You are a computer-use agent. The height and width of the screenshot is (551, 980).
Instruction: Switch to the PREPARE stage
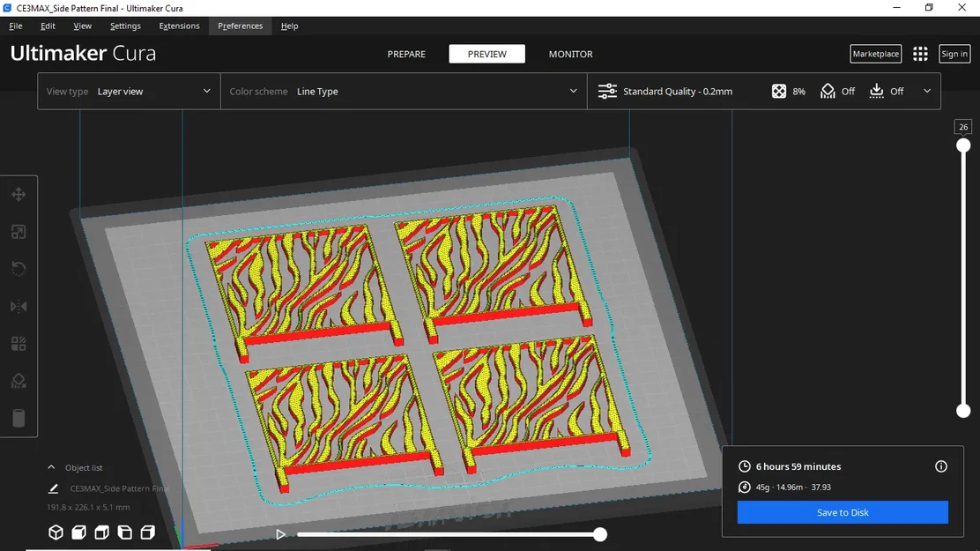coord(406,55)
